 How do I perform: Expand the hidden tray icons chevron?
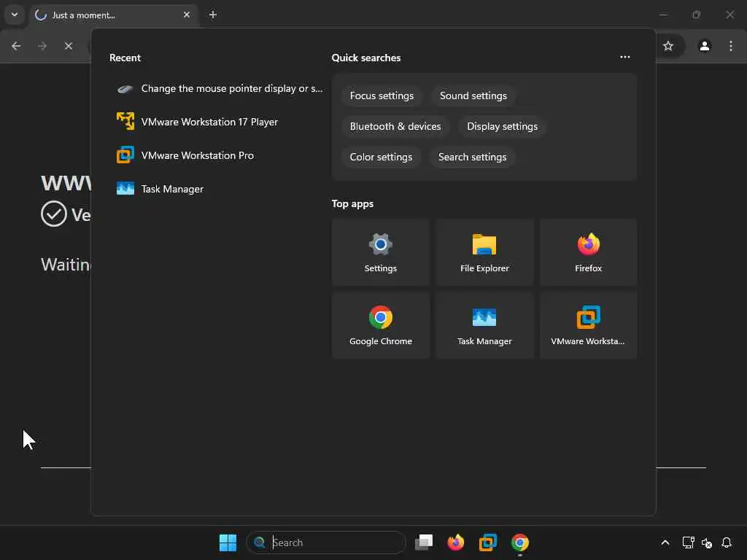tap(665, 542)
